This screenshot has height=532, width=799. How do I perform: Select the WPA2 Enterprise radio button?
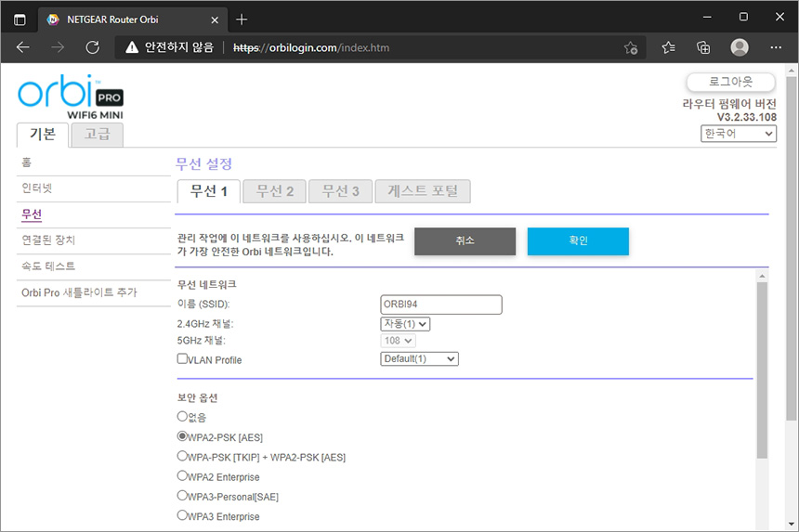tap(182, 475)
